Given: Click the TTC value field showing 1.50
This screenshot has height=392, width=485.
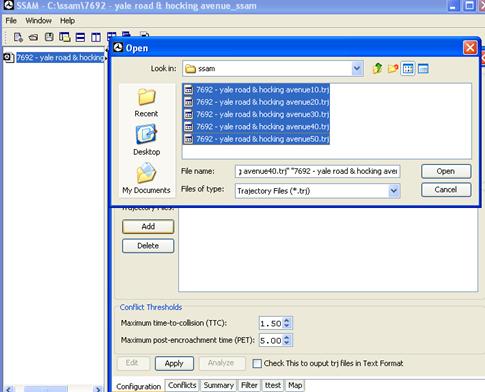Looking at the screenshot, I should point(271,323).
